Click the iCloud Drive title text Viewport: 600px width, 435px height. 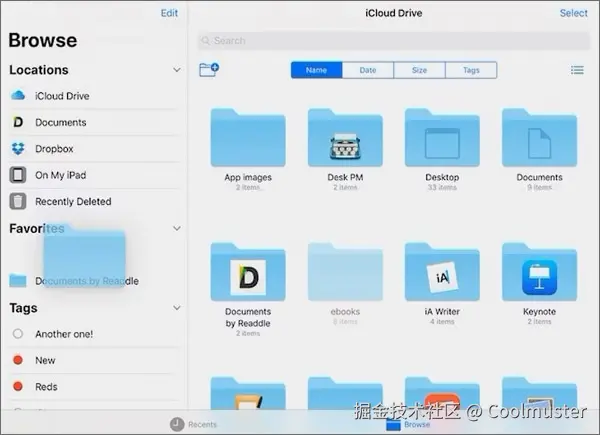[394, 13]
